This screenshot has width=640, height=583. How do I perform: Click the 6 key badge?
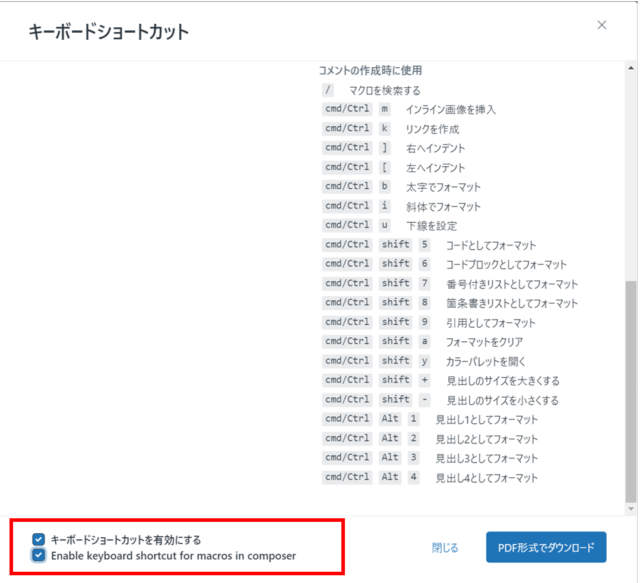tap(424, 264)
